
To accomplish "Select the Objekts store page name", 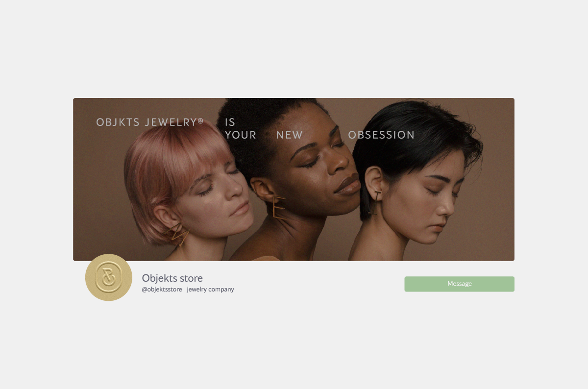I will 172,278.
